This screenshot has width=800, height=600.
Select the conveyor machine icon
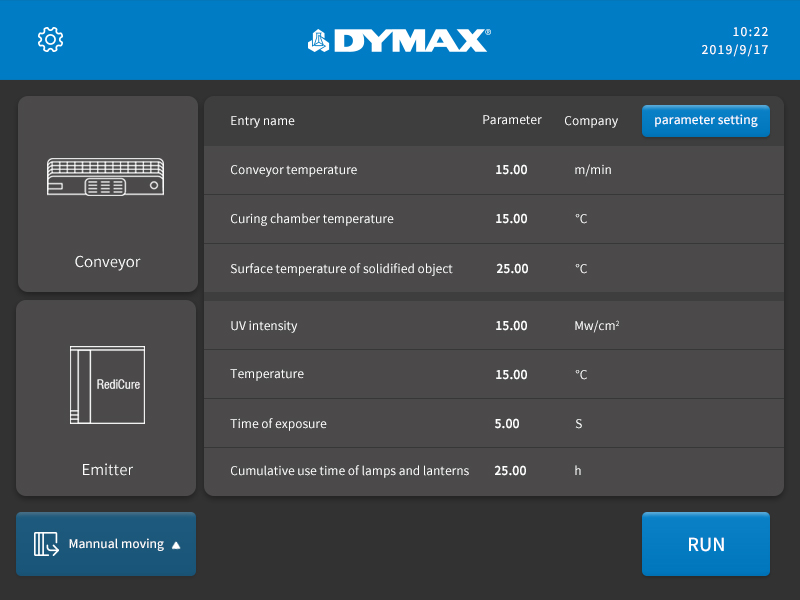click(106, 177)
